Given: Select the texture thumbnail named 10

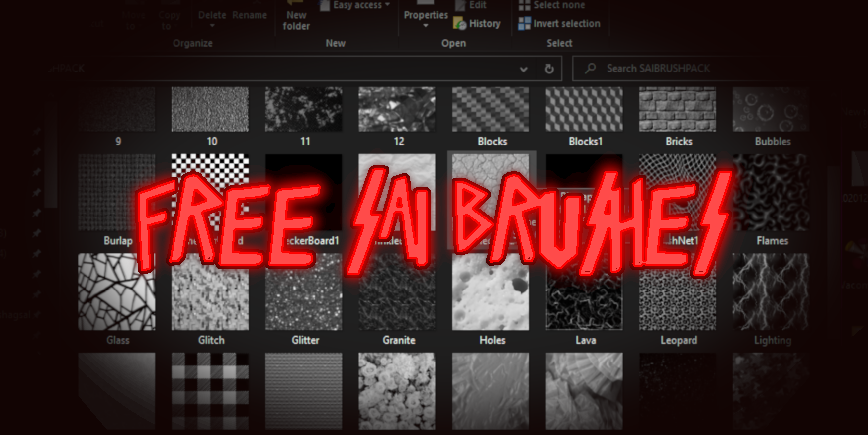Looking at the screenshot, I should [x=210, y=109].
